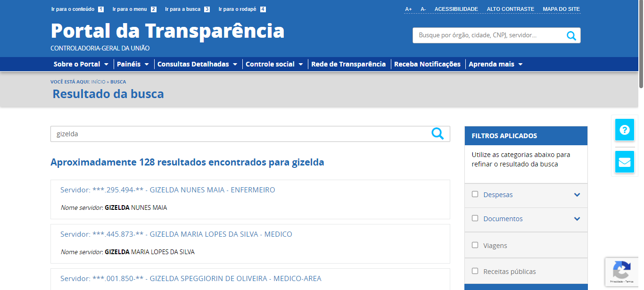This screenshot has width=644, height=290.
Task: Click the Alto Contraste link
Action: coord(510,9)
